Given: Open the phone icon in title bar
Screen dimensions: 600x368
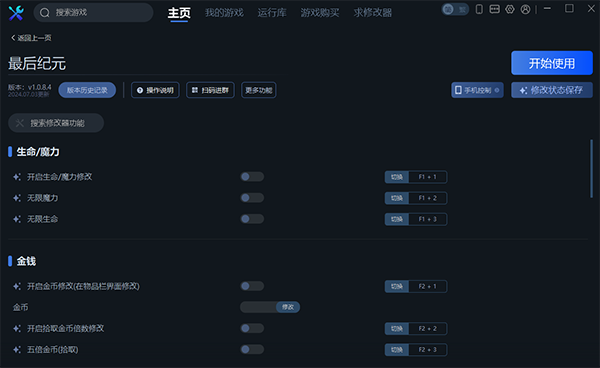Looking at the screenshot, I should click(479, 9).
